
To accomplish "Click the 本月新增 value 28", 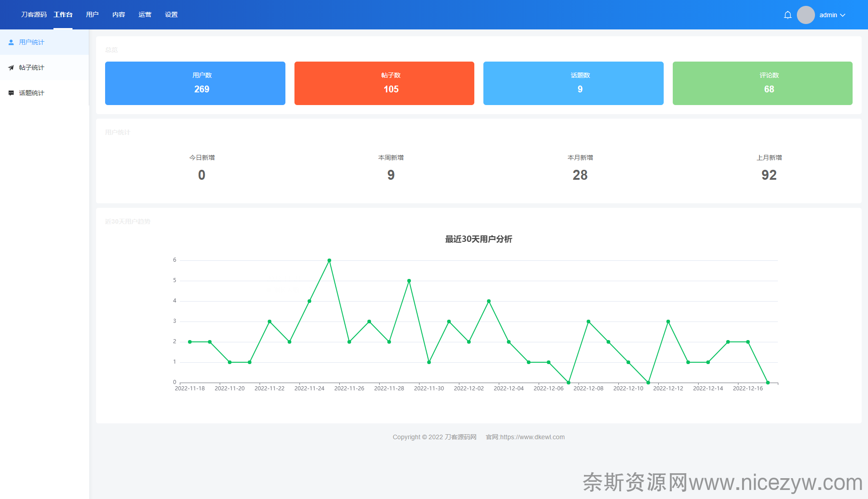I will point(580,175).
